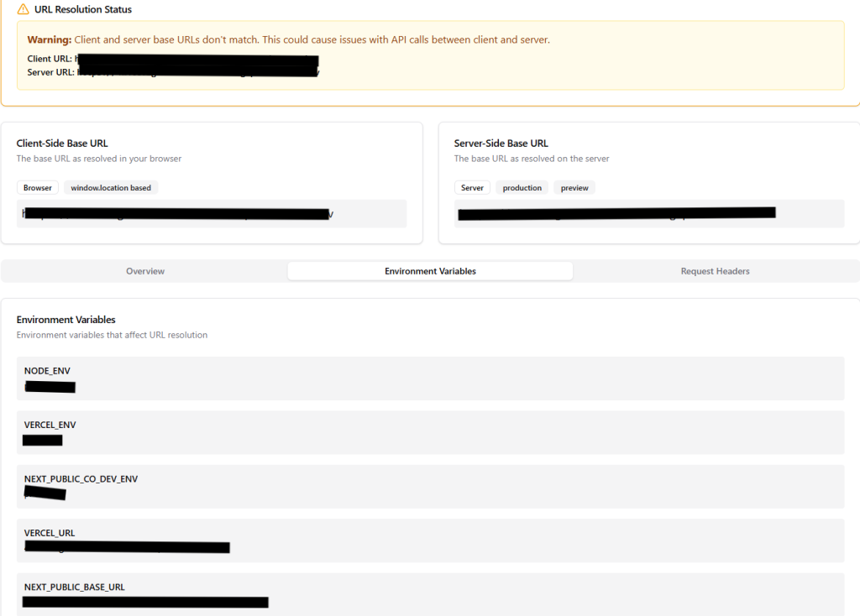Click the client-side base URL value box
The image size is (860, 616).
pyautogui.click(x=211, y=214)
